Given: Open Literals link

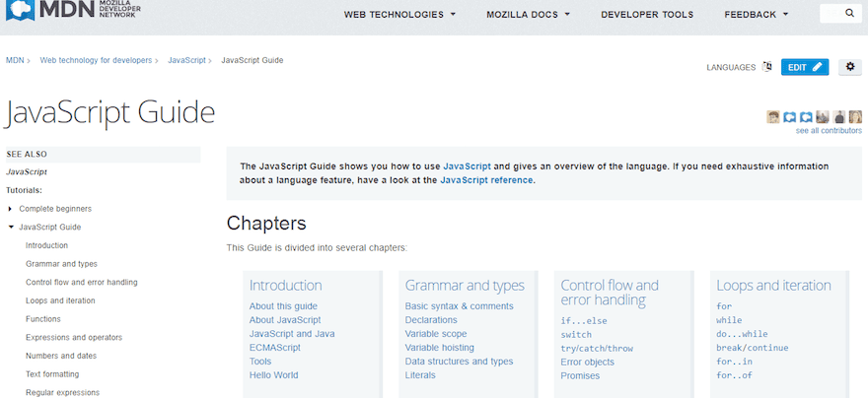Looking at the screenshot, I should coord(419,375).
